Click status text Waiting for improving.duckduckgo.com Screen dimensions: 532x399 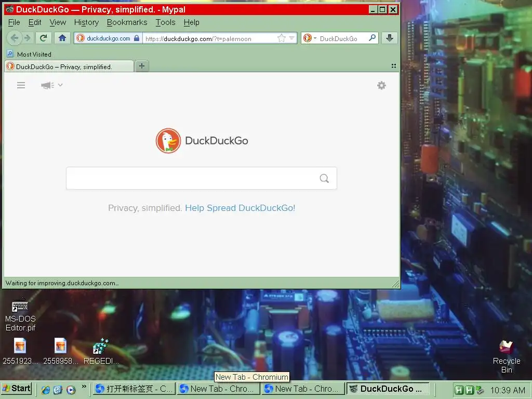point(62,283)
